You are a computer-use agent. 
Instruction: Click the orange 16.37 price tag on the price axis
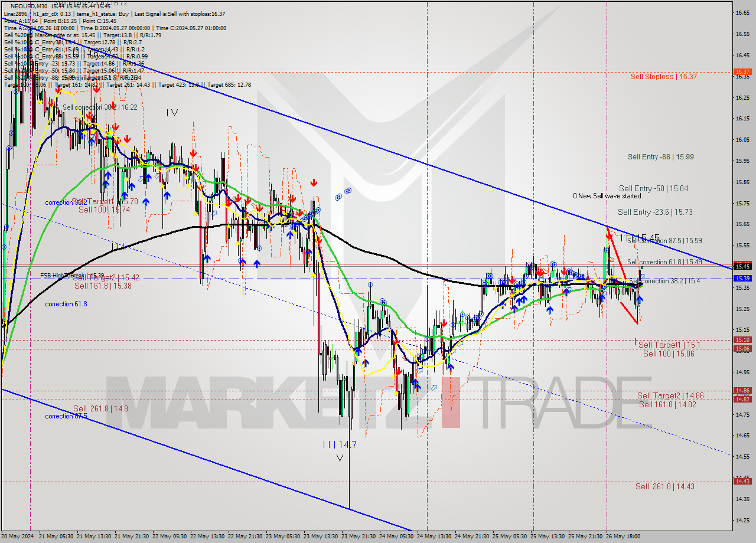click(x=742, y=72)
